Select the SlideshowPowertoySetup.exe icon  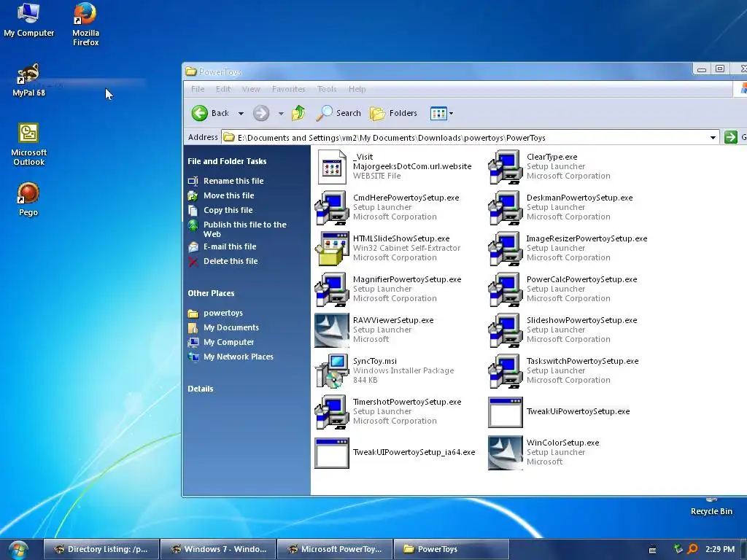(x=506, y=330)
